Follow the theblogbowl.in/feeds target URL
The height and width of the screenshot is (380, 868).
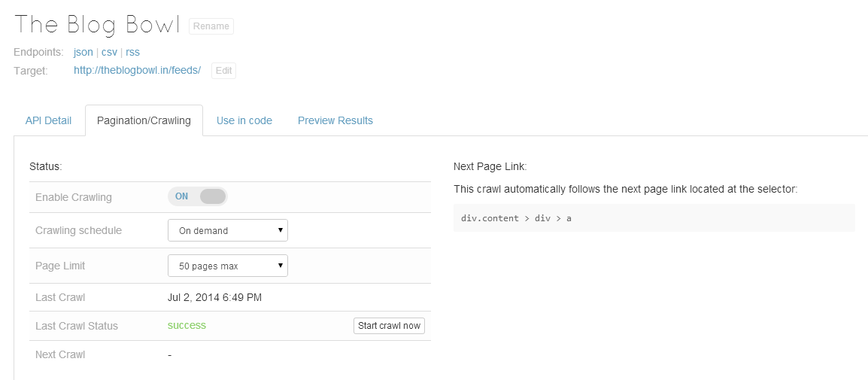137,70
